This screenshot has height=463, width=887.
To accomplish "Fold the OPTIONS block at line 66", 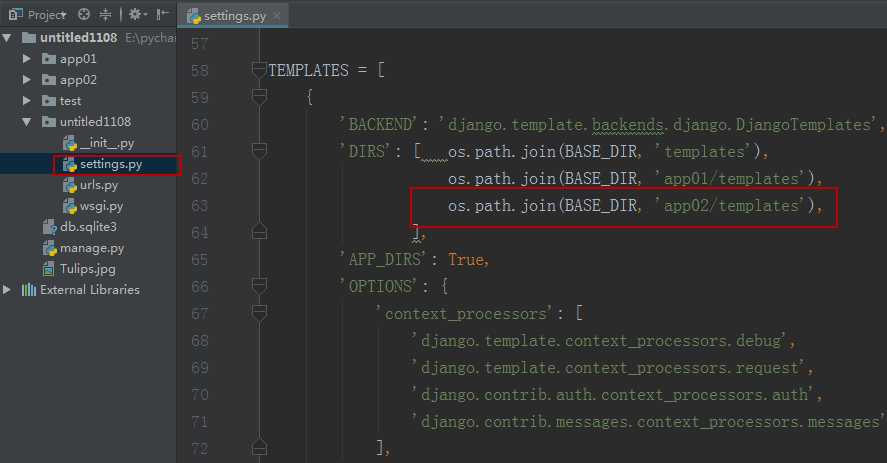I will coord(259,286).
